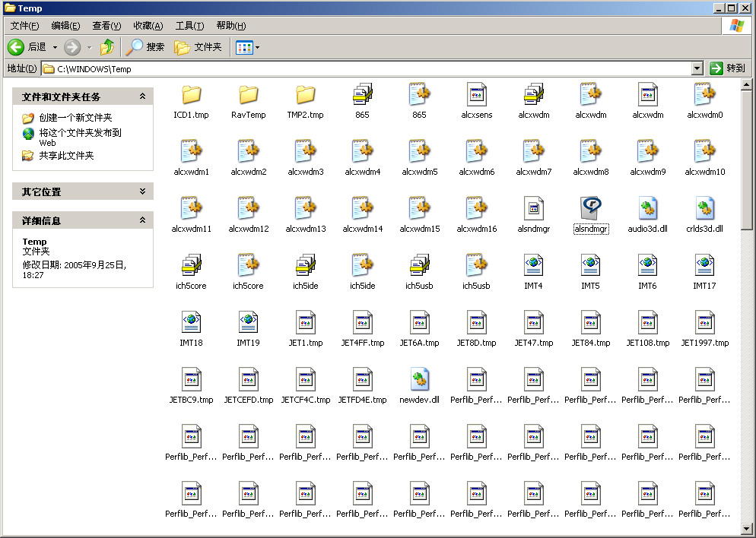The height and width of the screenshot is (538, 756).
Task: Open the 查看(V) View menu
Action: tap(106, 26)
